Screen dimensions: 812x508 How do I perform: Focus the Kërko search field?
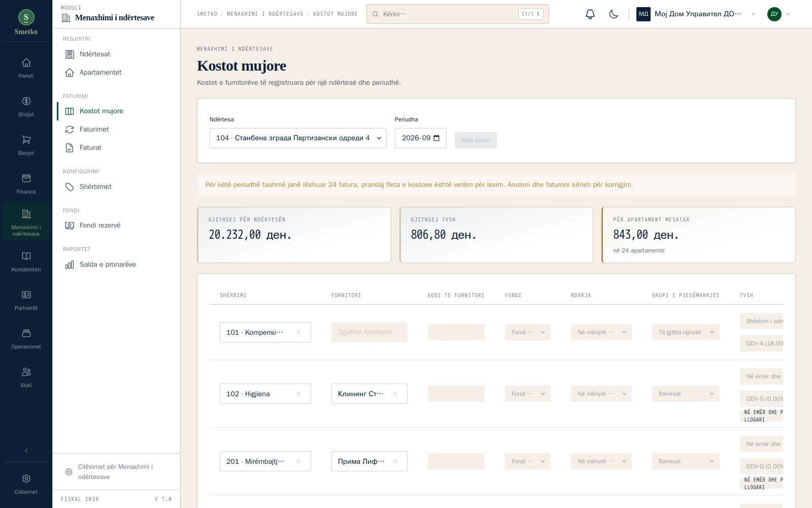[457, 14]
